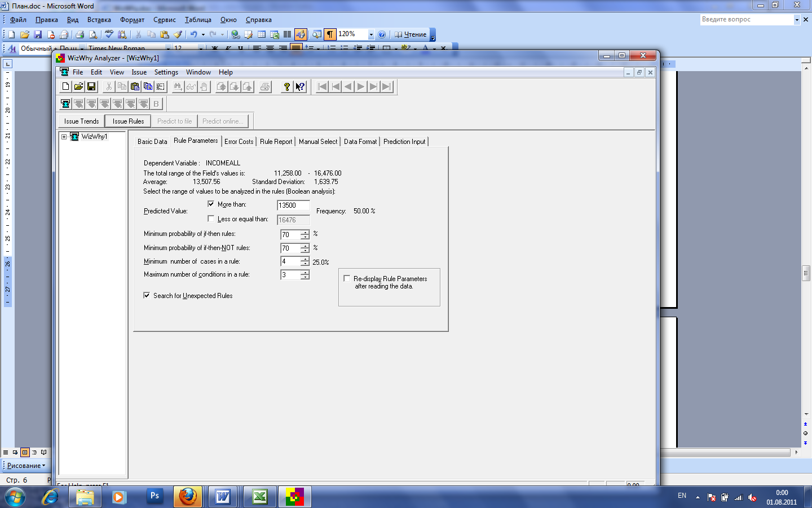Click the Issue Trends button

(x=81, y=121)
